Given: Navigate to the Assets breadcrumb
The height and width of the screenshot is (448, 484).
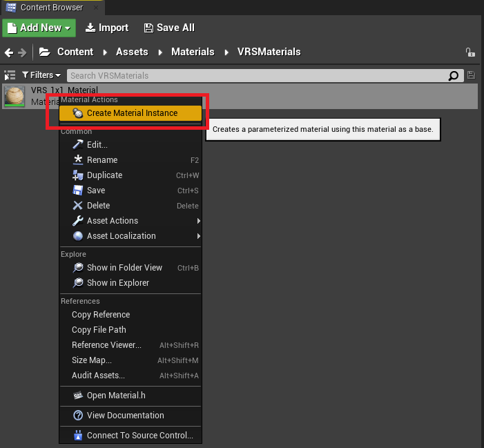Looking at the screenshot, I should [x=132, y=52].
